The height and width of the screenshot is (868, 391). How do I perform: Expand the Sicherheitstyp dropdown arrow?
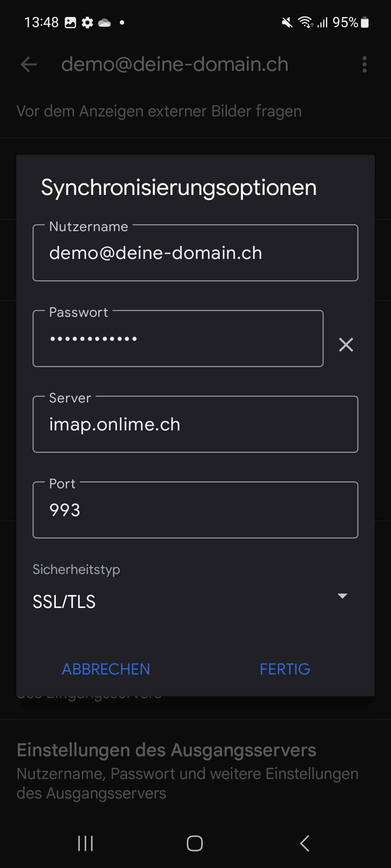[342, 596]
